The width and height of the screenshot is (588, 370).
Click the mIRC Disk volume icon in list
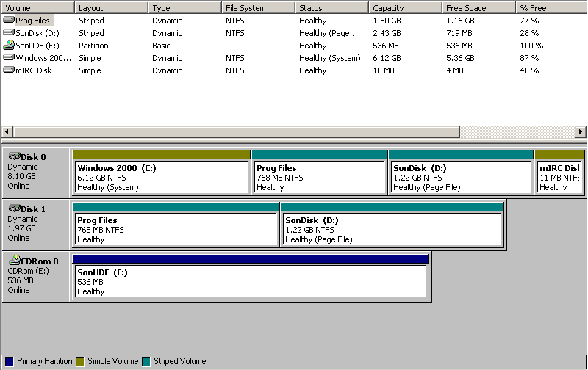[9, 70]
